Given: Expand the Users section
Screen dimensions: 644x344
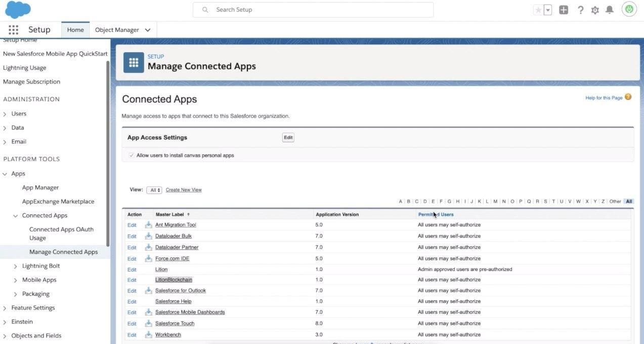Looking at the screenshot, I should click(x=5, y=114).
